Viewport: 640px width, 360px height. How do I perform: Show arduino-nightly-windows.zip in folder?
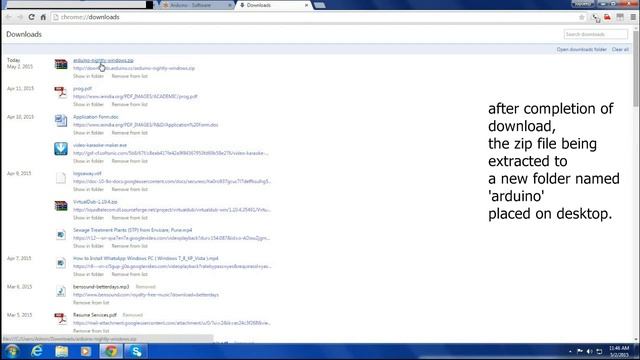coord(89,76)
